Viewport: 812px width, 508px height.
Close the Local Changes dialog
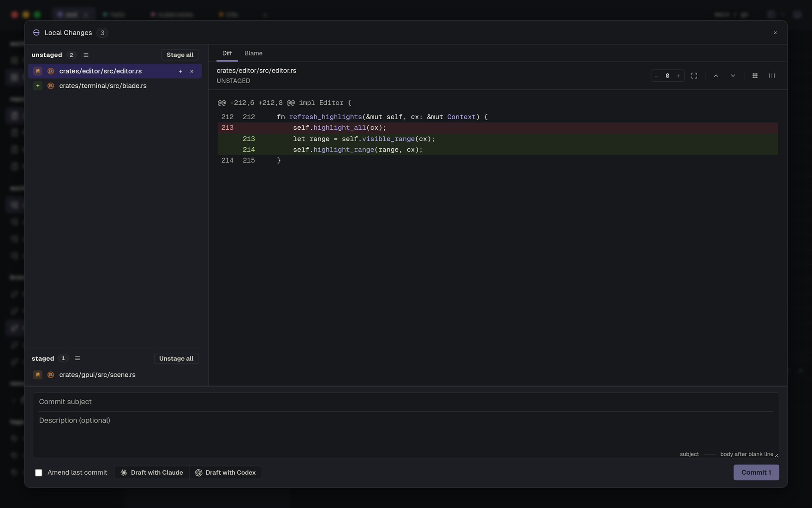click(x=775, y=33)
